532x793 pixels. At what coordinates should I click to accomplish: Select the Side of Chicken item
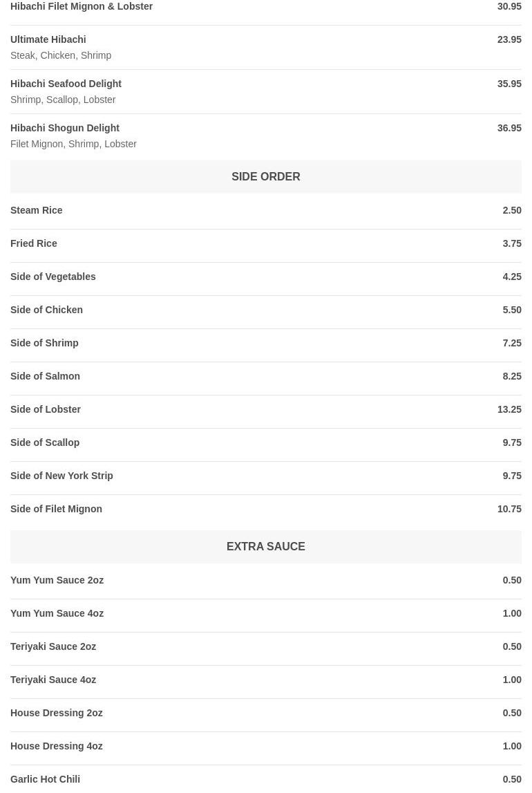click(46, 310)
